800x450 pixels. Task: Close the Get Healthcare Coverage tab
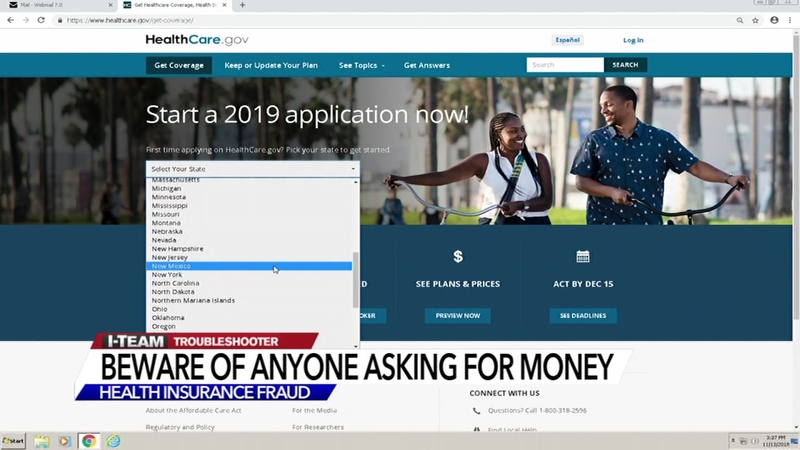[224, 5]
